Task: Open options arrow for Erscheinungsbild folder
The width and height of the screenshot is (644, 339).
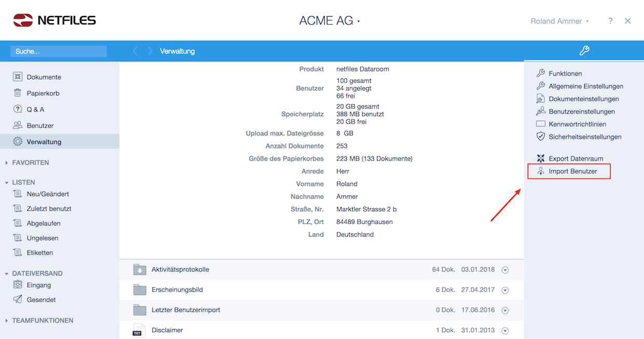Action: coord(504,290)
